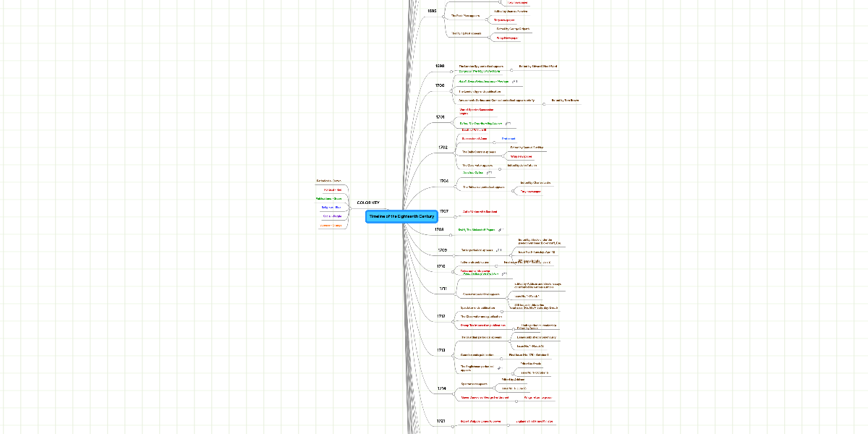Collapse the 1714 Spectator reappears branch circle
The width and height of the screenshot is (868, 434).
pyautogui.click(x=494, y=388)
